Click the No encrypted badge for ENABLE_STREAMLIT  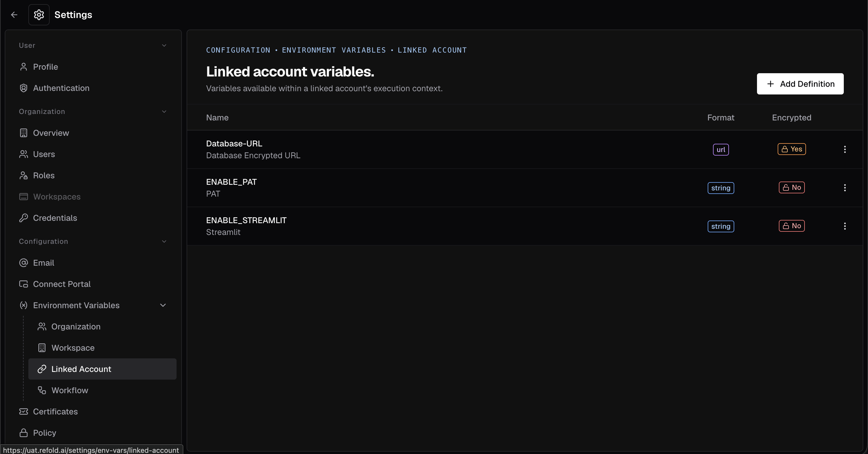coord(792,226)
